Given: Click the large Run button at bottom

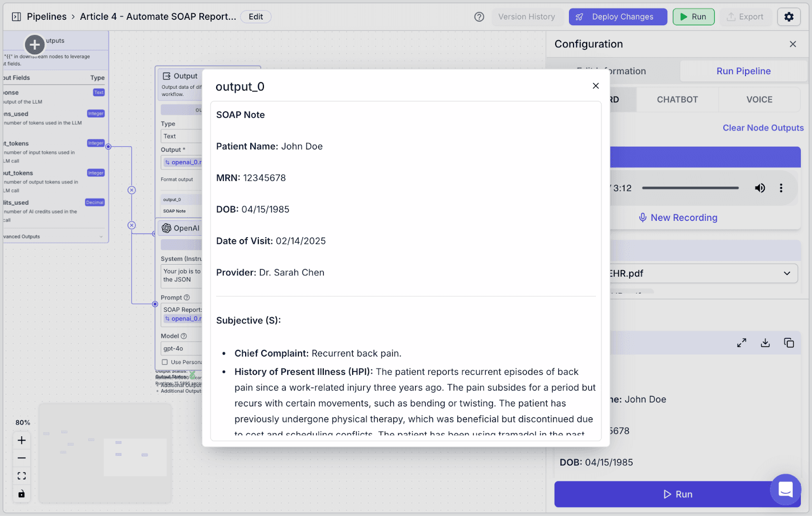Looking at the screenshot, I should 678,494.
